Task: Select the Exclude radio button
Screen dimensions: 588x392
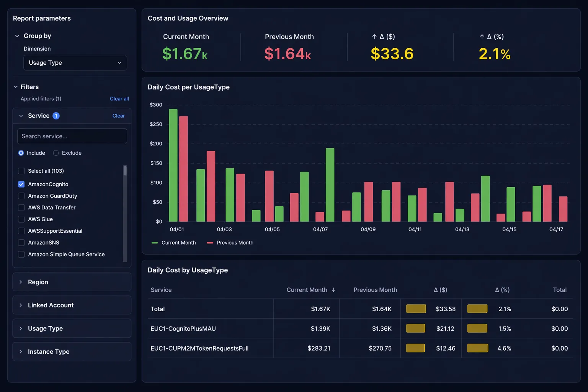Action: click(56, 153)
